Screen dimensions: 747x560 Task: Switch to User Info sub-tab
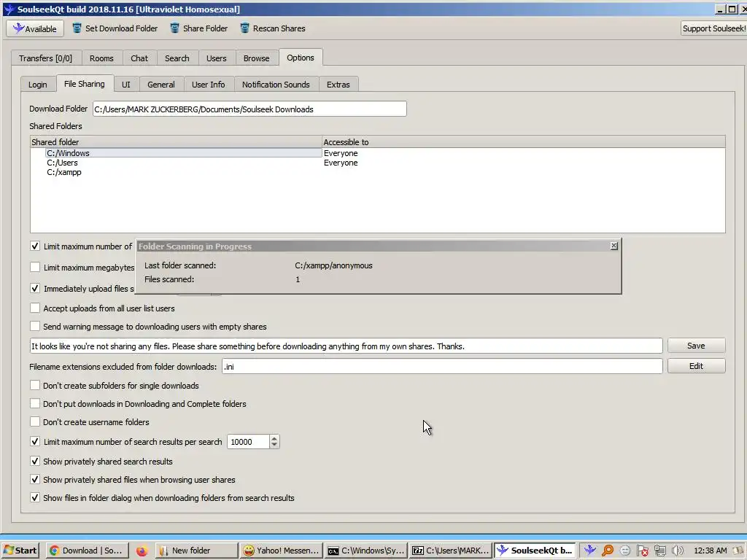pos(208,85)
